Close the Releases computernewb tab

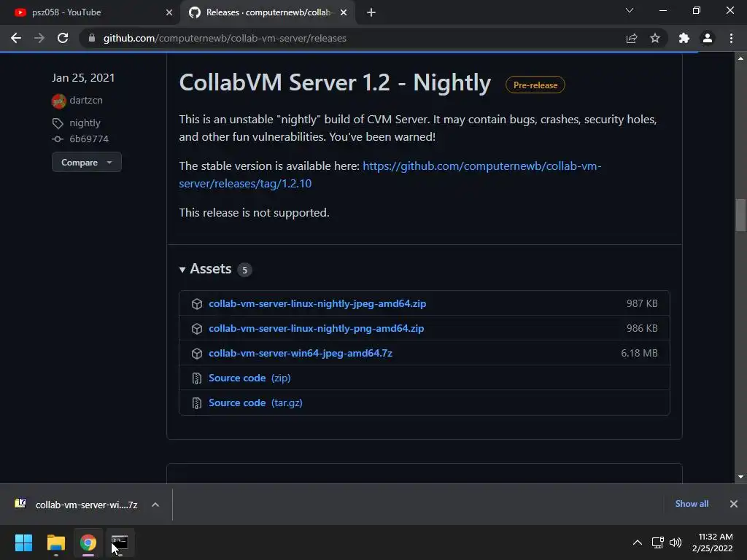[x=344, y=12]
